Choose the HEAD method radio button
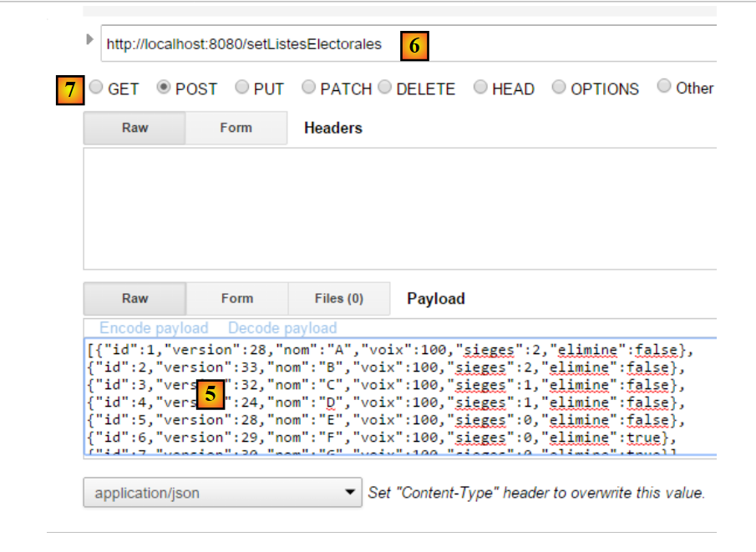The height and width of the screenshot is (552, 756). click(x=481, y=88)
